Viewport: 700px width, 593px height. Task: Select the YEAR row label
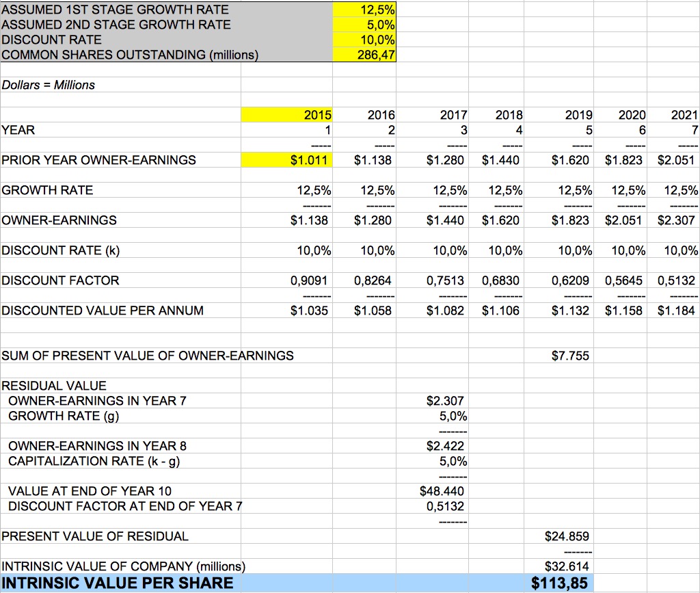click(x=18, y=130)
